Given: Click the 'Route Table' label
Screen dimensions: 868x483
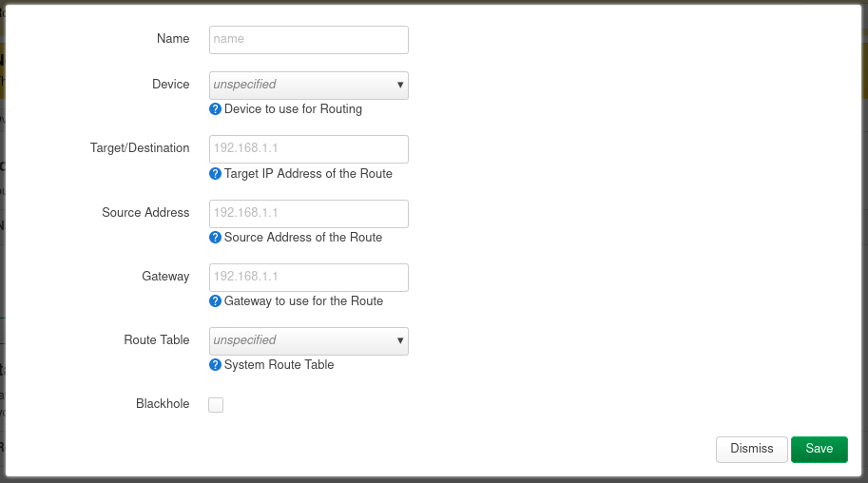Looking at the screenshot, I should (157, 340).
